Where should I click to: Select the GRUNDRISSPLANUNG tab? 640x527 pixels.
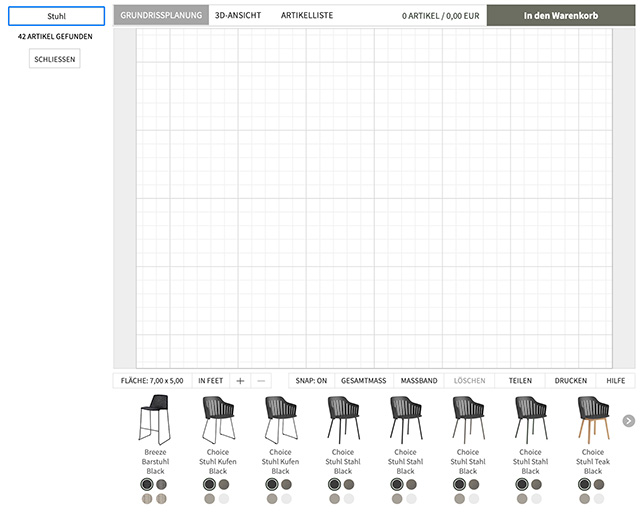point(161,16)
